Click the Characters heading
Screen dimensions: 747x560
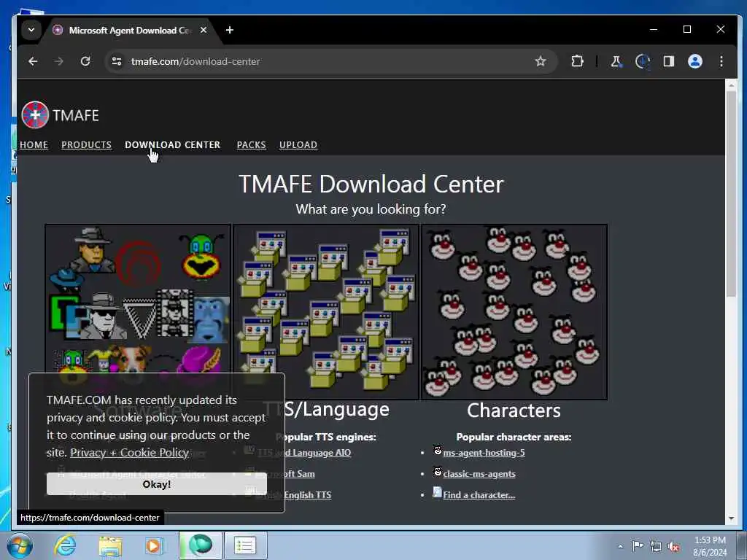pyautogui.click(x=514, y=411)
